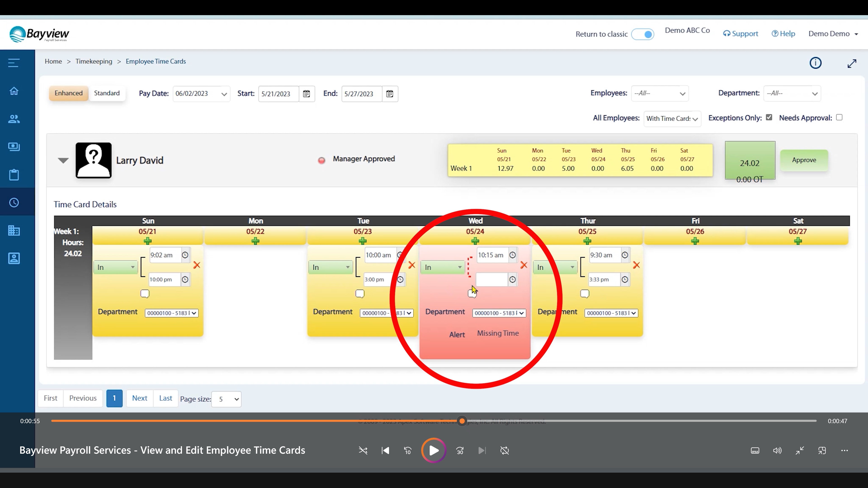Click the video progress slider handle
The width and height of the screenshot is (868, 488).
[462, 421]
